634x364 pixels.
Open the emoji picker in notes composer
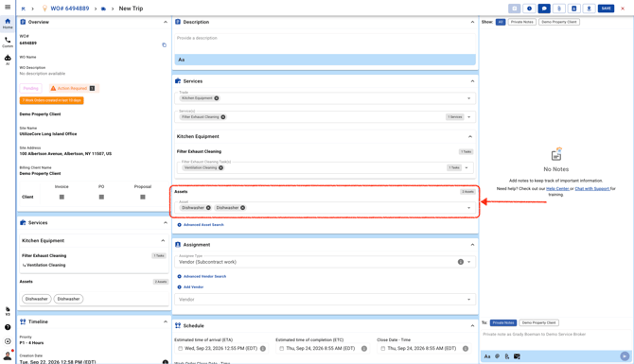tap(498, 356)
